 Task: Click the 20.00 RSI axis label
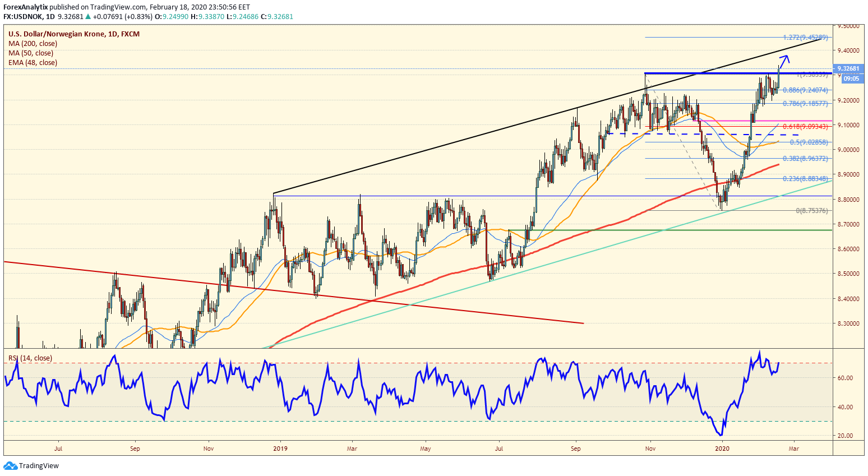pos(845,436)
